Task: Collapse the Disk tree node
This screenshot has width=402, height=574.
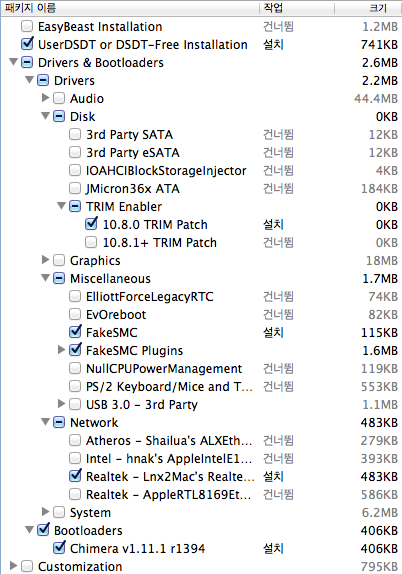Action: click(x=45, y=116)
